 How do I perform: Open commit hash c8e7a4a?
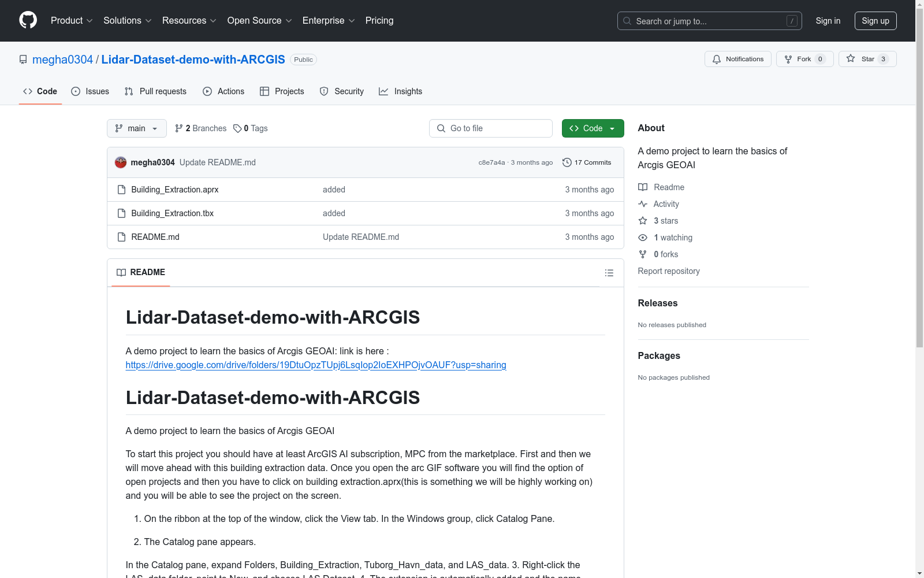(x=491, y=162)
